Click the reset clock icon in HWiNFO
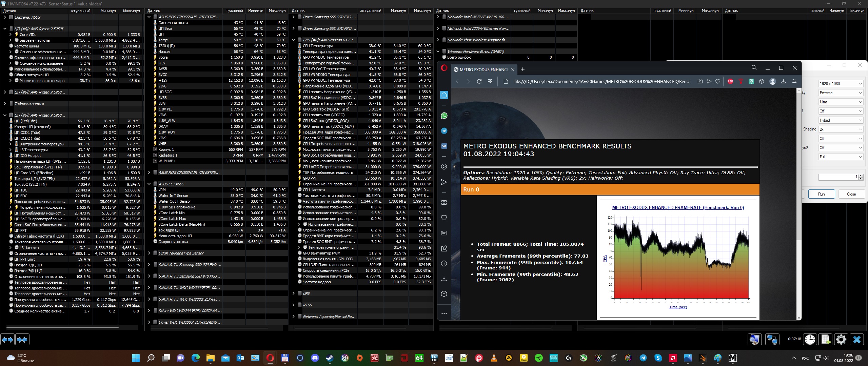Screen dimensions: 868x366 click(x=810, y=339)
